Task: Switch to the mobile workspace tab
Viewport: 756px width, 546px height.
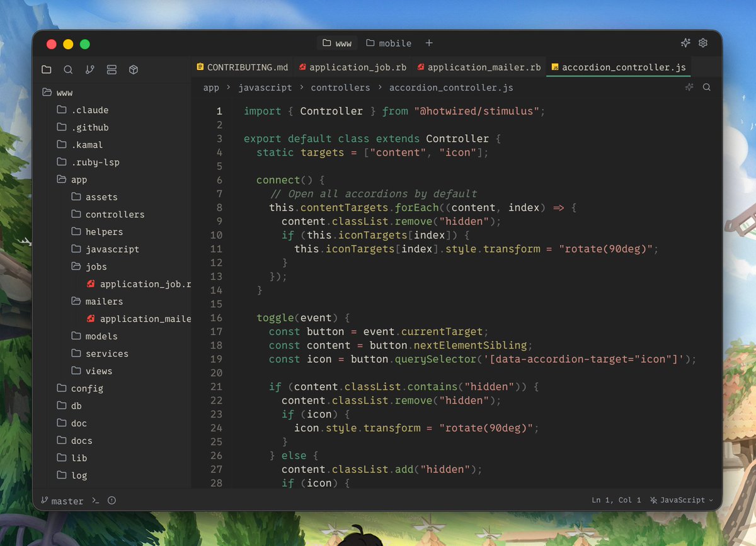Action: [x=389, y=43]
